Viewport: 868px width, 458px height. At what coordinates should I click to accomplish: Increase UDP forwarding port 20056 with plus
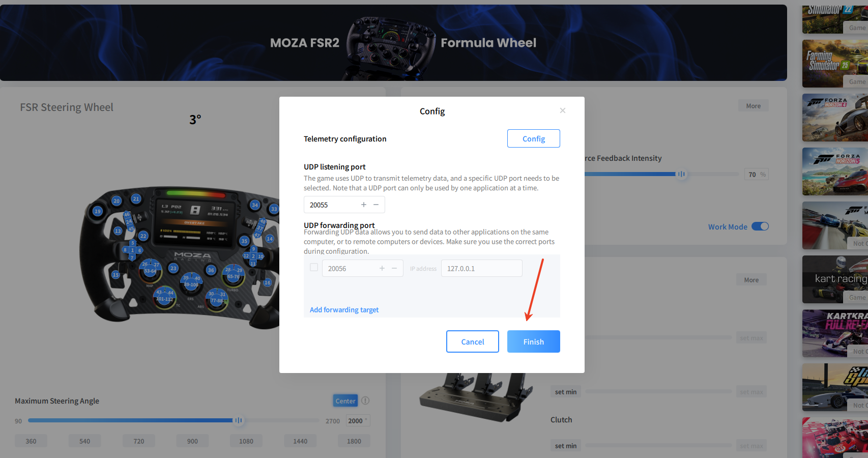tap(382, 268)
